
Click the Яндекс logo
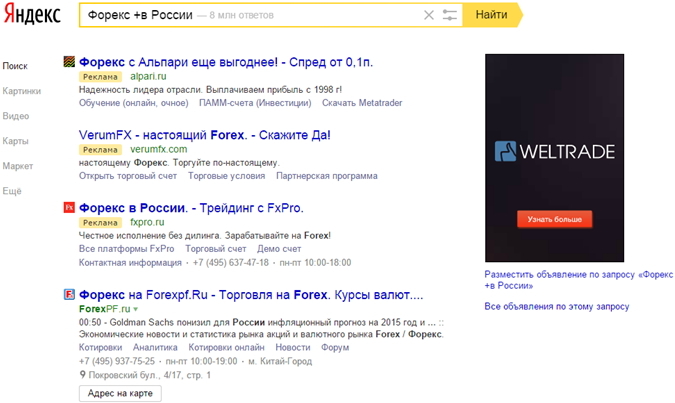(x=32, y=14)
